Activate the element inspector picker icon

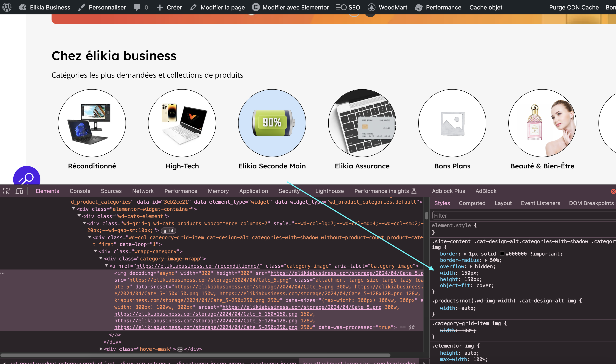pyautogui.click(x=6, y=191)
